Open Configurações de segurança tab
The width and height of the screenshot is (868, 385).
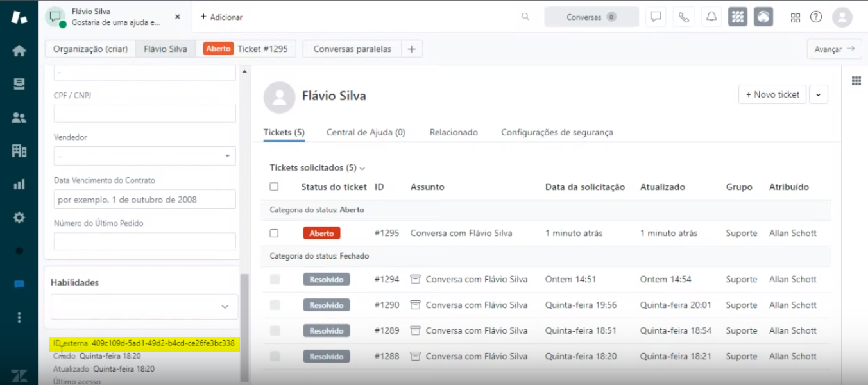point(556,132)
